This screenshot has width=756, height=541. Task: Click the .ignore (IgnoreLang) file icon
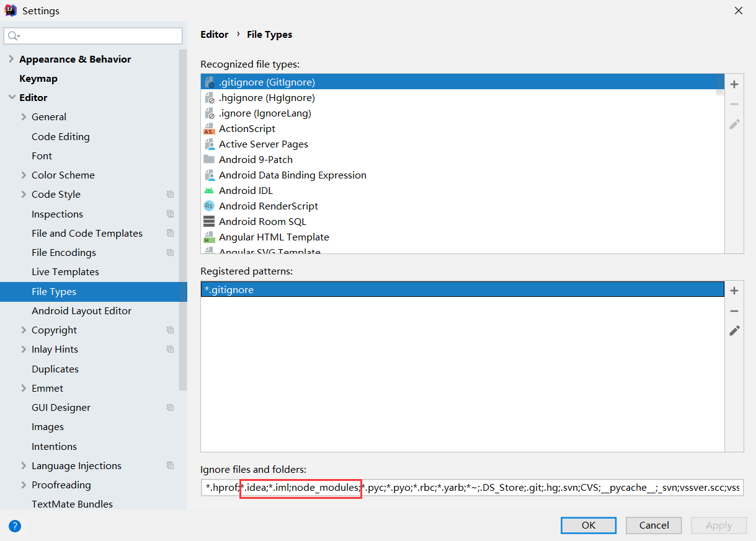pyautogui.click(x=209, y=113)
